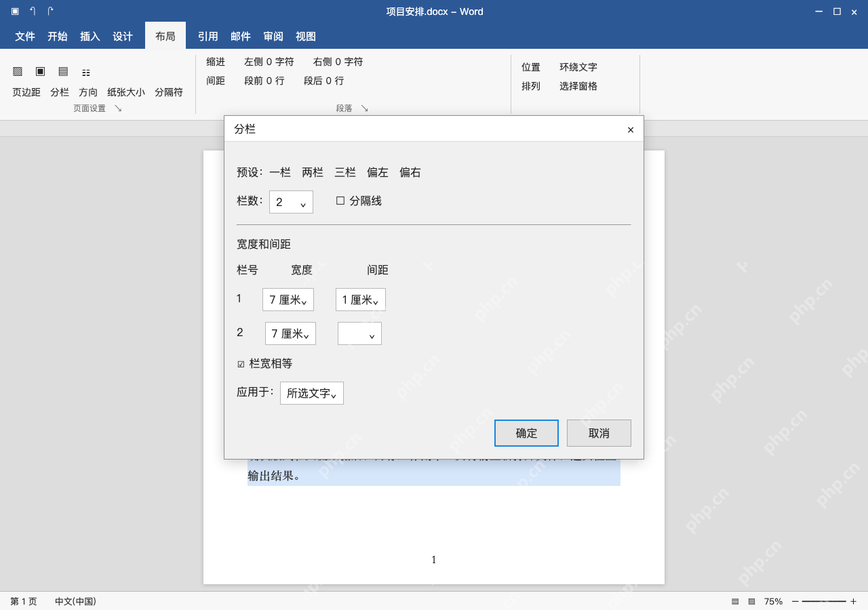868x610 pixels.
Task: Cancel the dialog with 取消
Action: [599, 433]
